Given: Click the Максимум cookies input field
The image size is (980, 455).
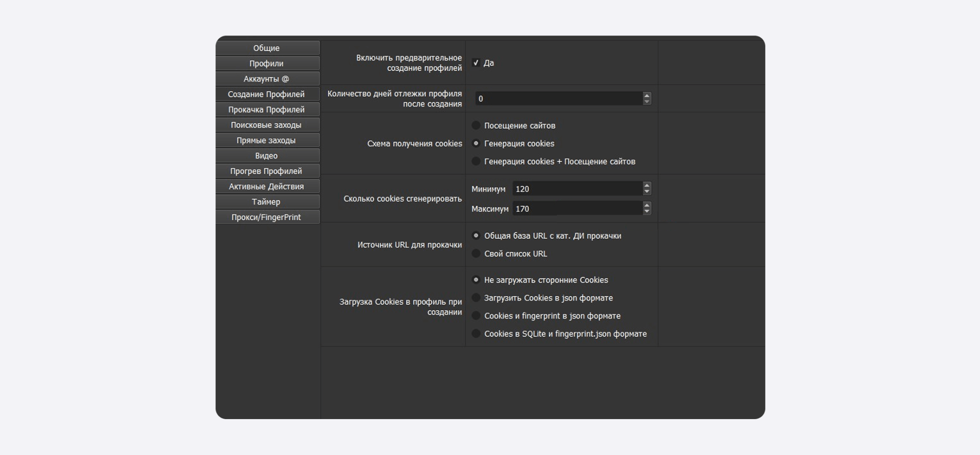Looking at the screenshot, I should click(x=577, y=208).
